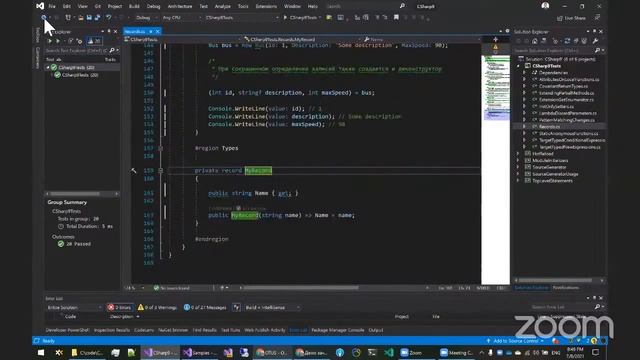Screen dimensions: 640x360
Task: Click the Open File toolbar icon
Action: point(81,18)
